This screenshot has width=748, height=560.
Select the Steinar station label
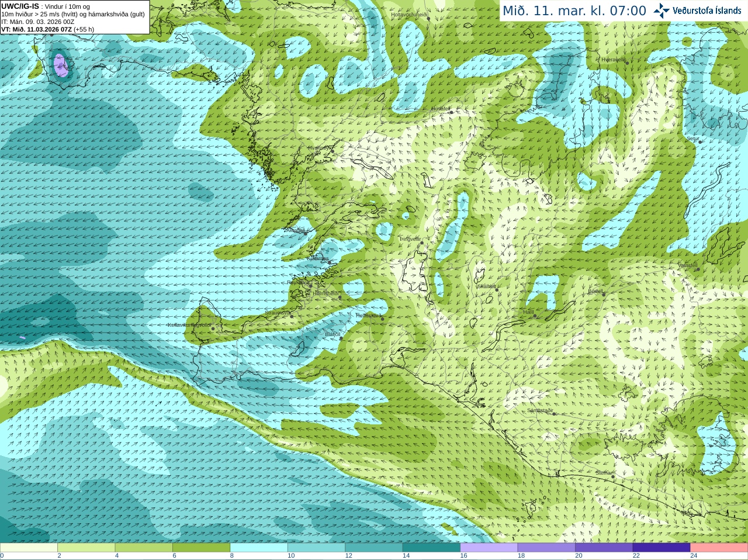coord(604,473)
